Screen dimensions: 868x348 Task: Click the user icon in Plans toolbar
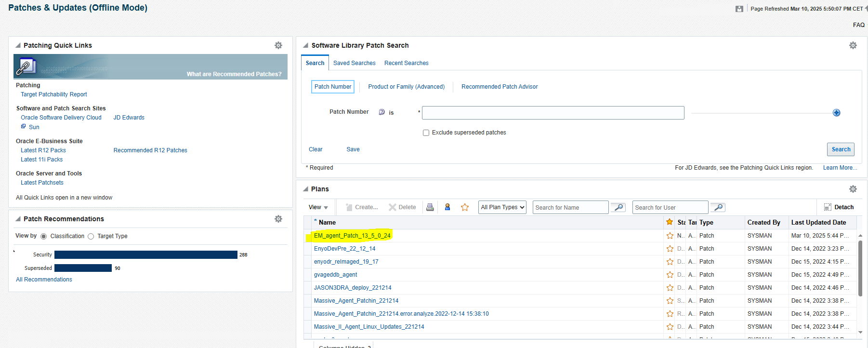click(x=447, y=207)
